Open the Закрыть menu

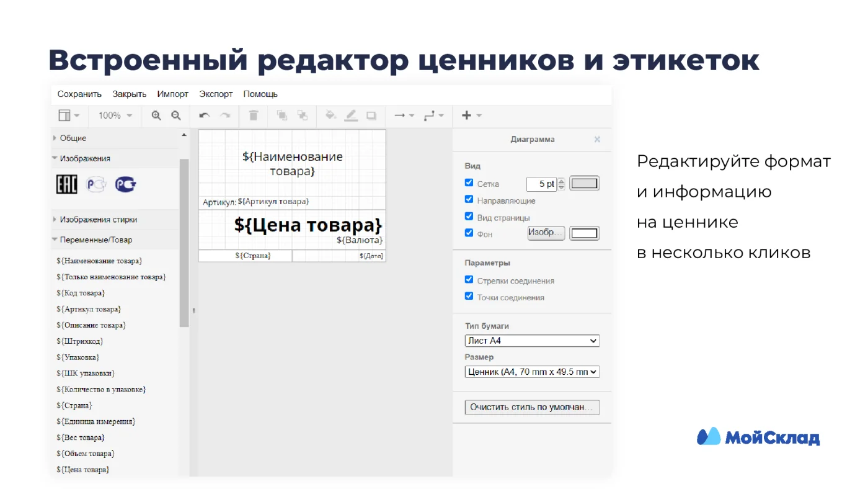tap(130, 94)
